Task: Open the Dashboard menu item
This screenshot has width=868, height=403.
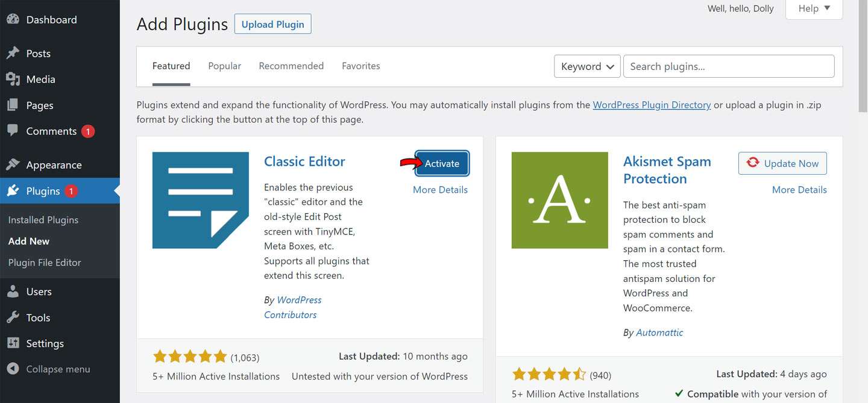Action: 52,19
